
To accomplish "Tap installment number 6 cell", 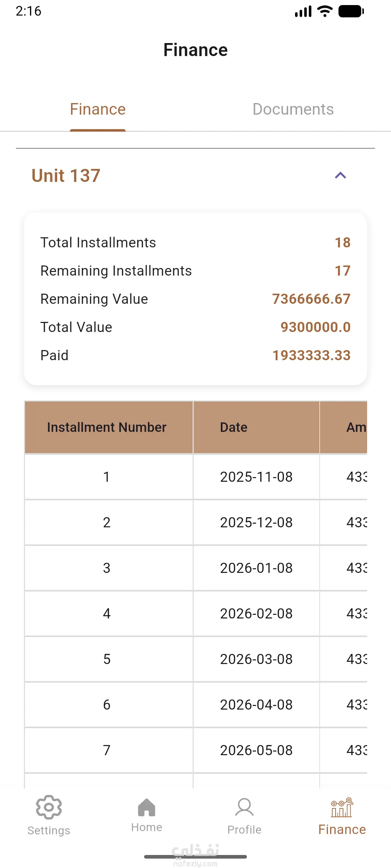I will pyautogui.click(x=109, y=705).
